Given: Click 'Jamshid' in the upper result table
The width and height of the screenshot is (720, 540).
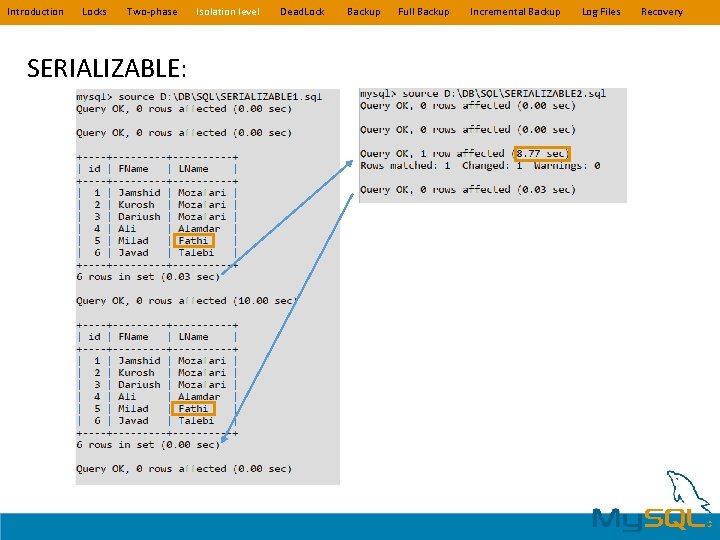Looking at the screenshot, I should point(139,193).
